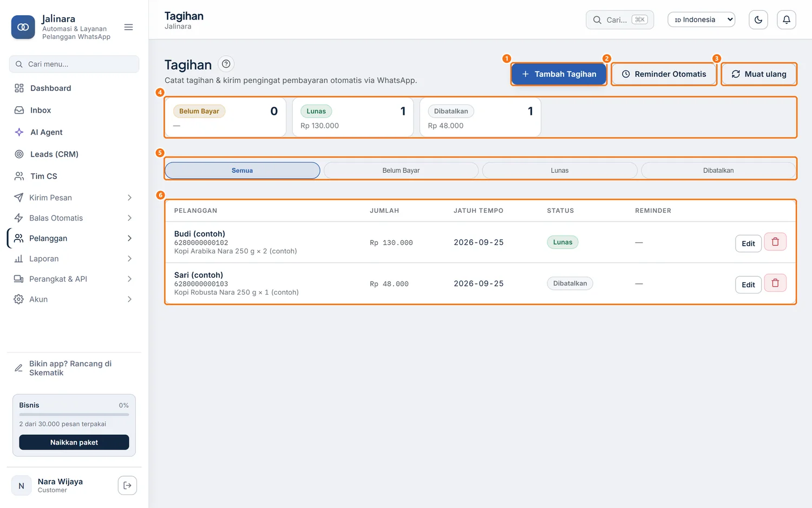Click the Lunas Rp 130.000 summary card
Viewport: 812px width, 508px height.
[x=353, y=118]
